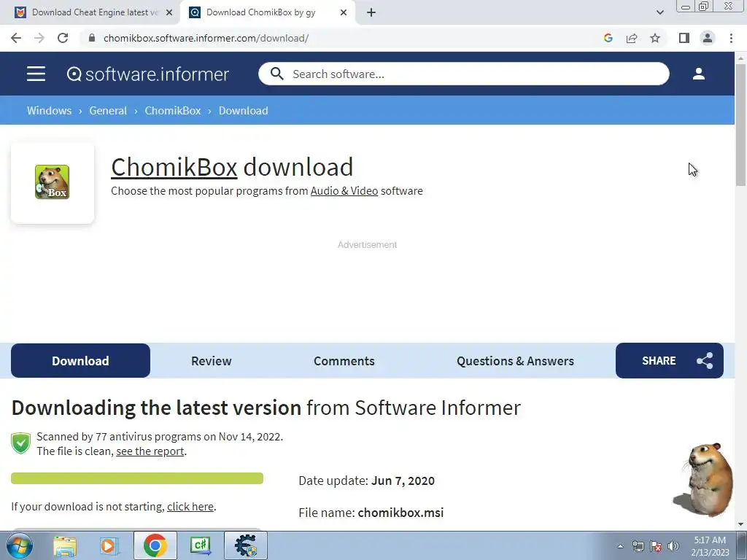Click the 'click here' download link
The width and height of the screenshot is (747, 560).
pyautogui.click(x=190, y=507)
